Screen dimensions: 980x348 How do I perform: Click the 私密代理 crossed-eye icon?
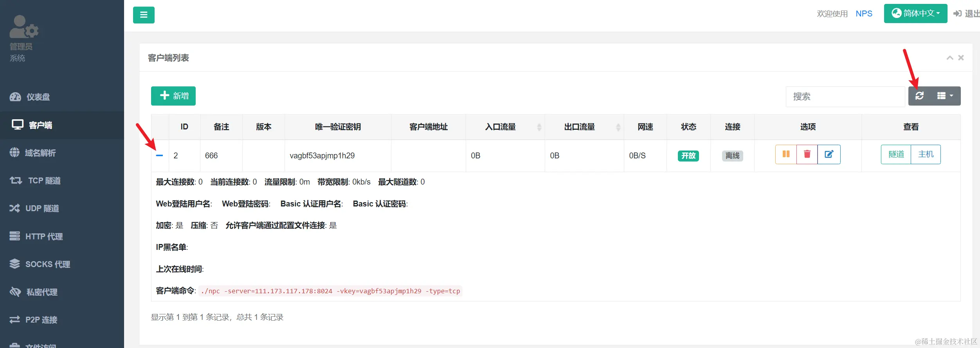click(x=15, y=292)
